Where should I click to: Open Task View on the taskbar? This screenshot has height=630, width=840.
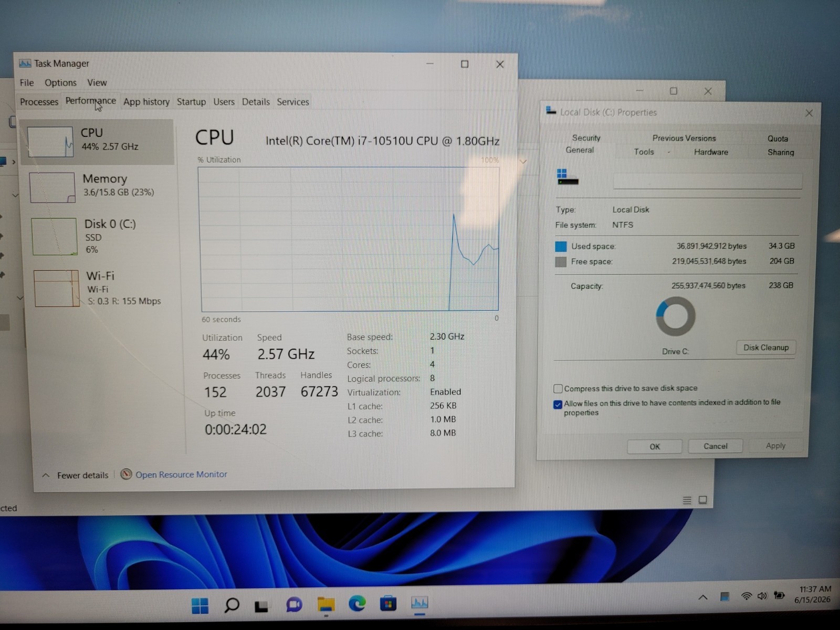point(261,606)
